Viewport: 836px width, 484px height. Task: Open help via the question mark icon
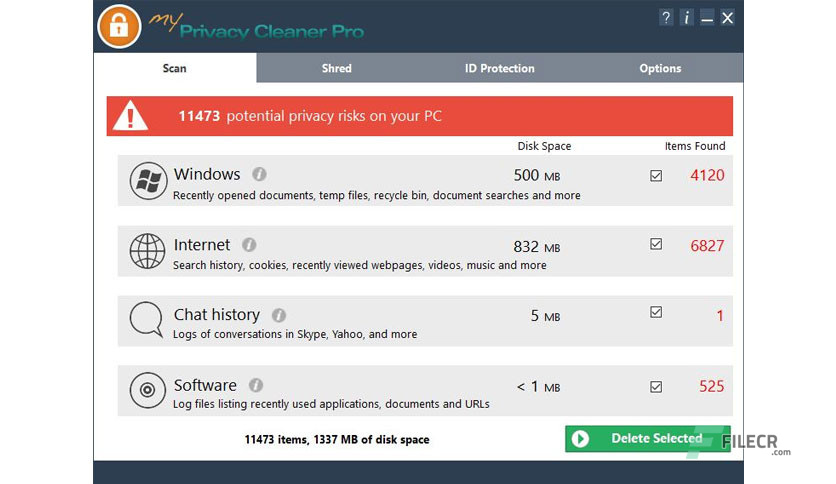click(x=665, y=18)
